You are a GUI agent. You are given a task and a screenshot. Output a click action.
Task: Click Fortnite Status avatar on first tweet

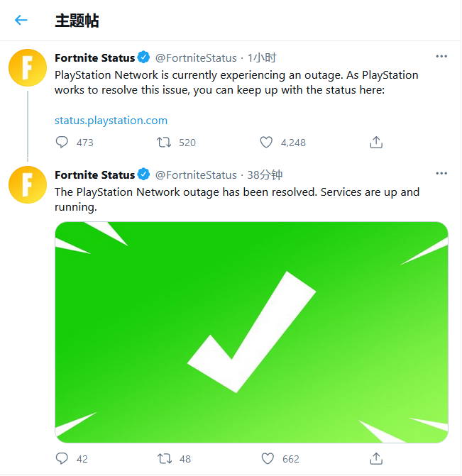click(28, 68)
